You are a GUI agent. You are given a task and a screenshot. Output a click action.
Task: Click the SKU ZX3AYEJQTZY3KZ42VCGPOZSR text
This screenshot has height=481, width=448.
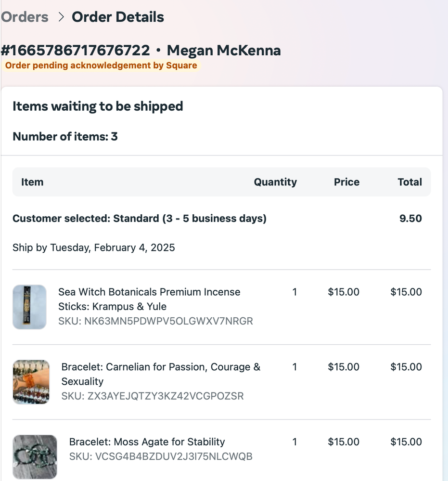(x=153, y=396)
